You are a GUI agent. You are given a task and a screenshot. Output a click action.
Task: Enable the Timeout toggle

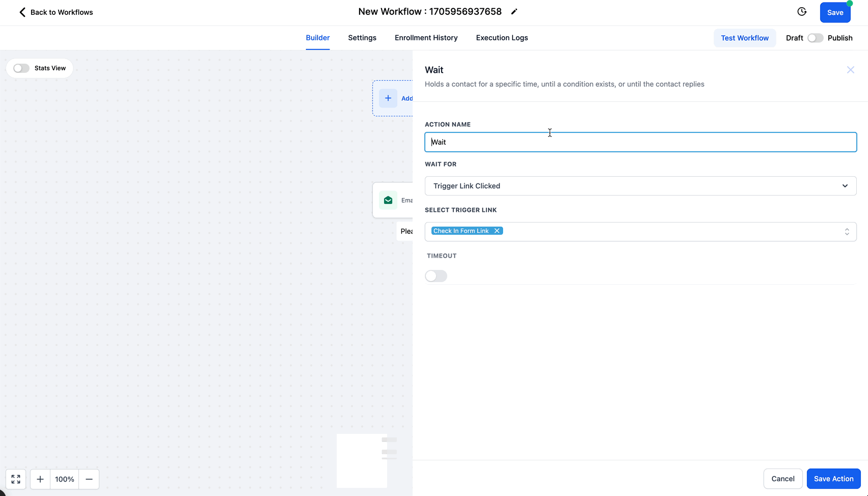(x=436, y=276)
